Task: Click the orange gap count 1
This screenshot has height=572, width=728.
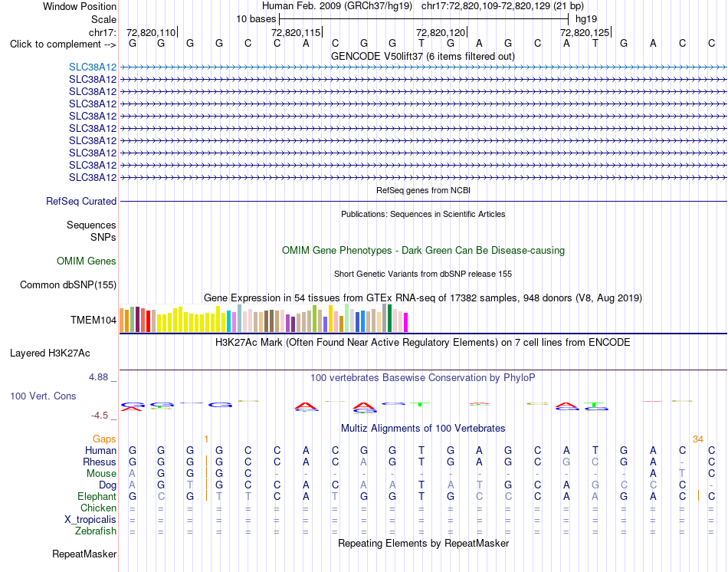Action: [x=206, y=439]
